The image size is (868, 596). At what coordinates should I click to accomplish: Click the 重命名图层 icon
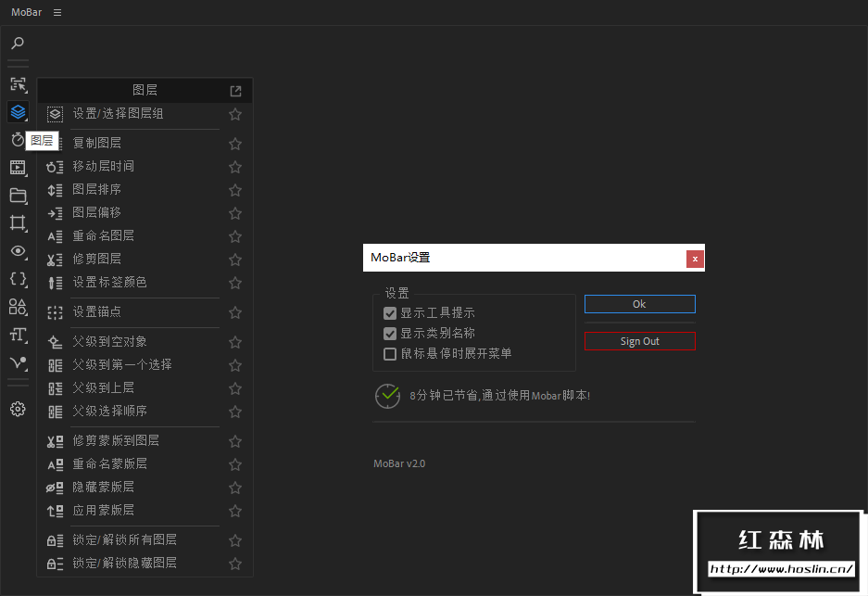point(55,236)
